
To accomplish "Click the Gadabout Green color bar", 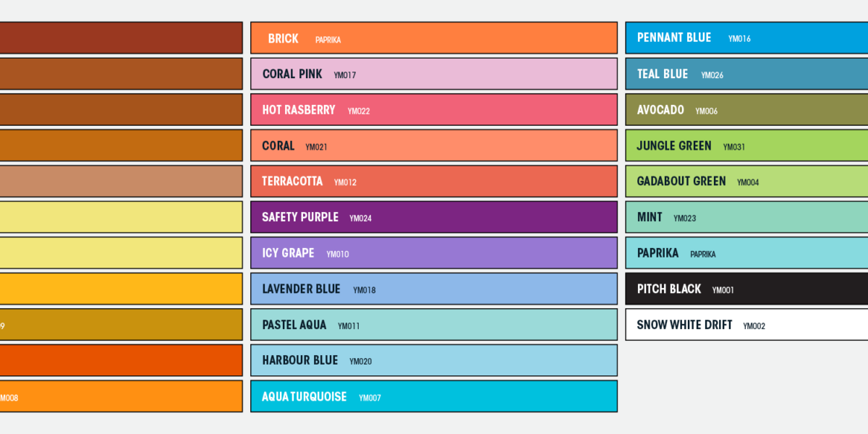I will click(746, 182).
